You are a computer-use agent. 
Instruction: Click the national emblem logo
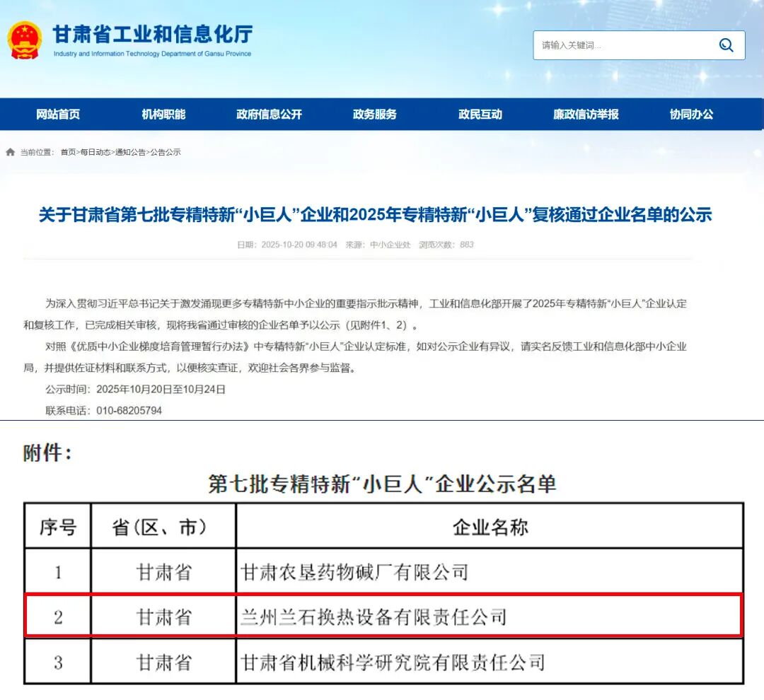tap(25, 40)
